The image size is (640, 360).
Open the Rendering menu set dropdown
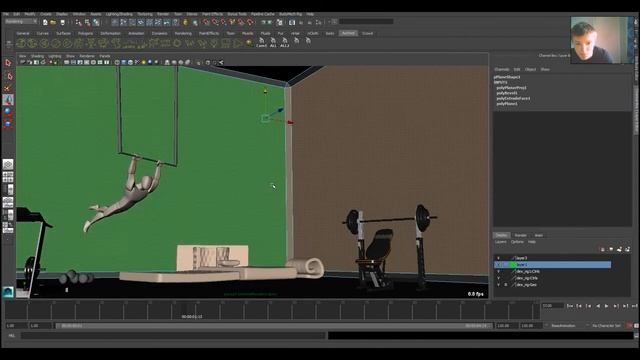click(x=21, y=22)
